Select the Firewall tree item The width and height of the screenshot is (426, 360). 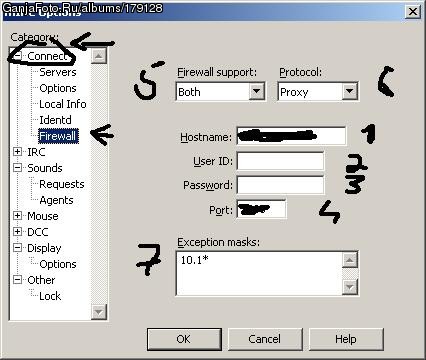[x=58, y=136]
